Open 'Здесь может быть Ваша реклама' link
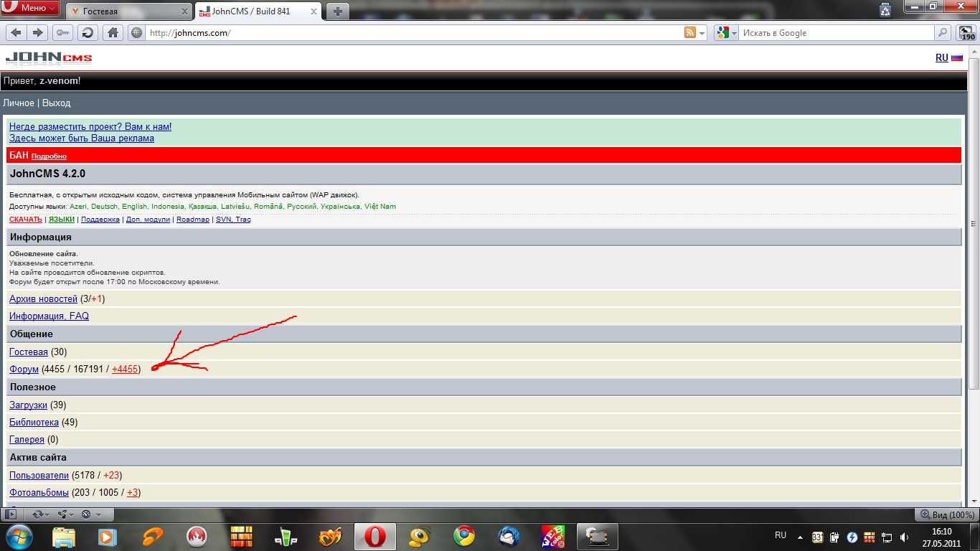The width and height of the screenshot is (980, 551). pyautogui.click(x=82, y=138)
